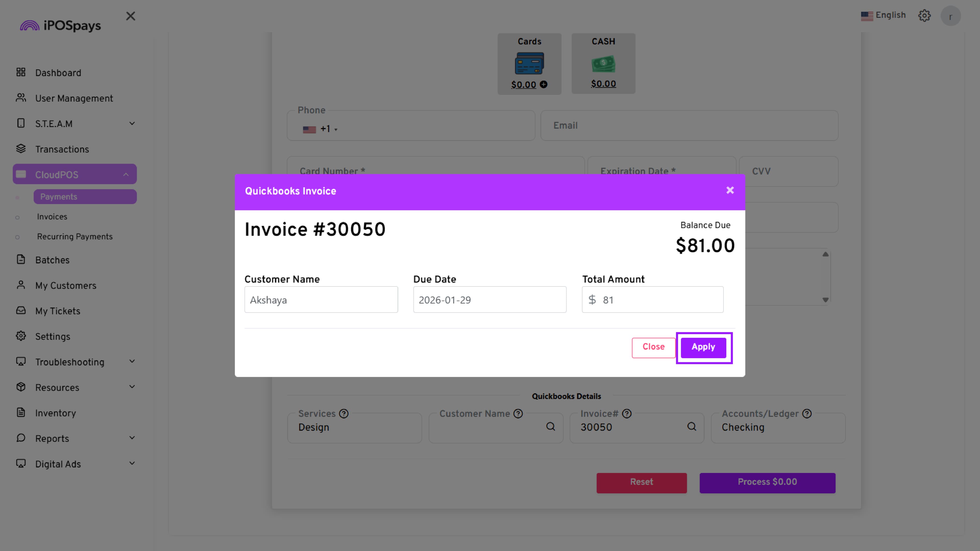Image resolution: width=980 pixels, height=551 pixels.
Task: Expand the S.T.E.A.M menu chevron
Action: click(x=132, y=123)
